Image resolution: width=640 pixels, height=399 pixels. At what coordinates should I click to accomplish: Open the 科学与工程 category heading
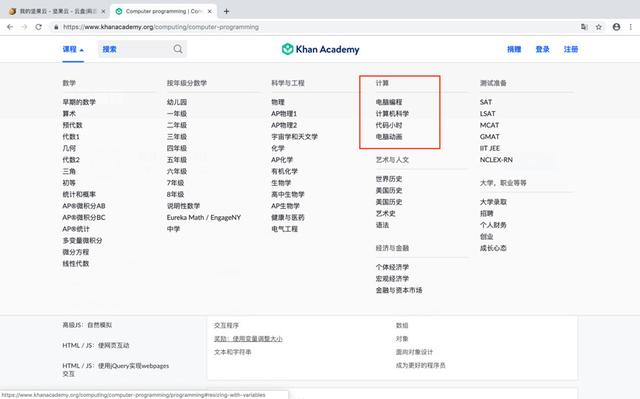click(x=288, y=83)
